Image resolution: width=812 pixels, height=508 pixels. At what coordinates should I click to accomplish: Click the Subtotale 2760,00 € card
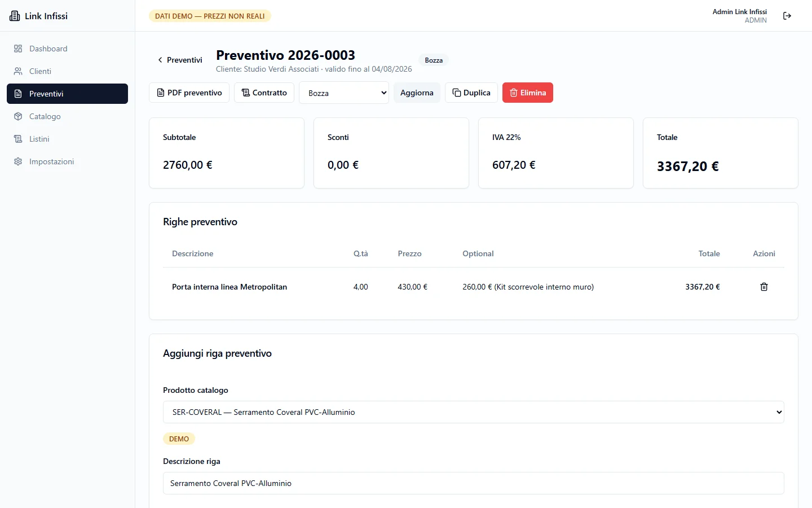(x=227, y=153)
